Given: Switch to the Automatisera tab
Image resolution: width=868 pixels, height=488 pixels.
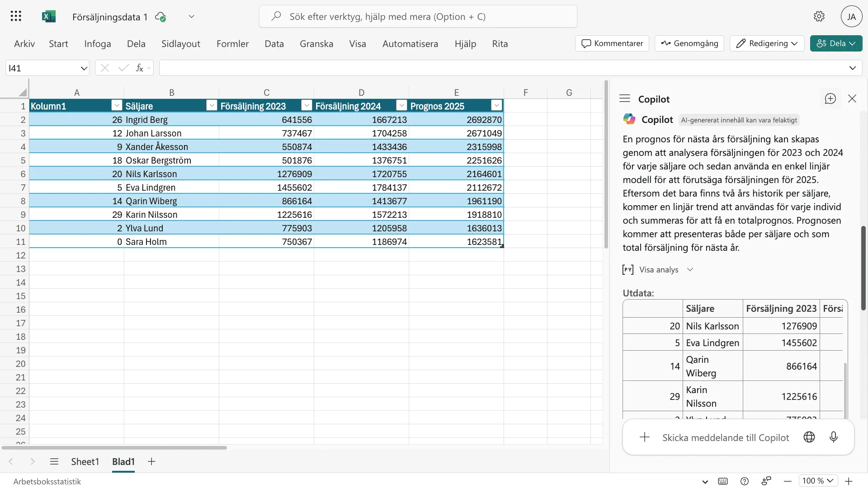Looking at the screenshot, I should (410, 44).
